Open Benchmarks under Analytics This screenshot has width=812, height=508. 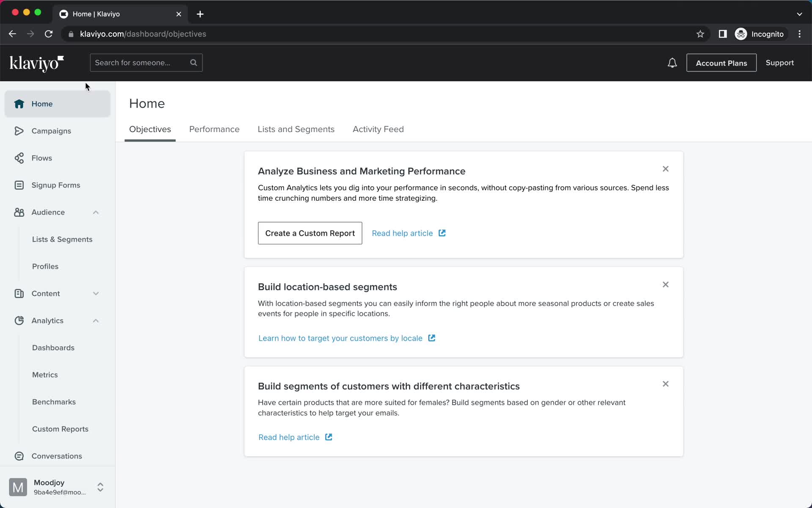coord(54,402)
